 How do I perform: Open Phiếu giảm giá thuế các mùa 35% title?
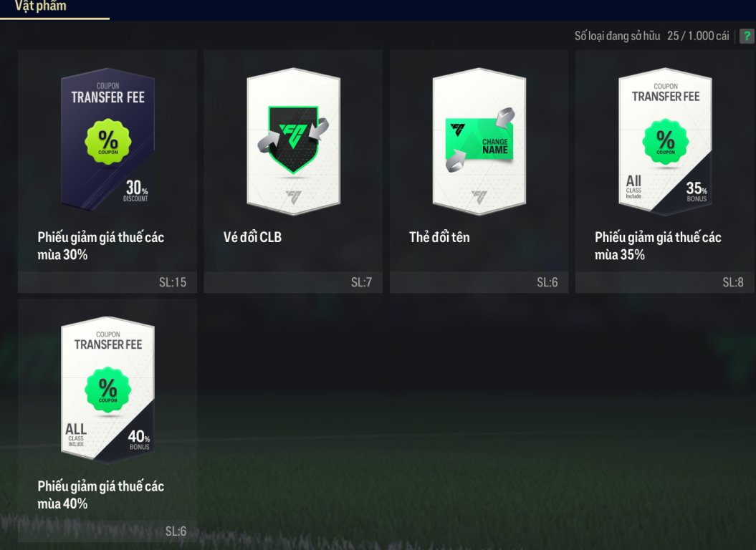658,246
